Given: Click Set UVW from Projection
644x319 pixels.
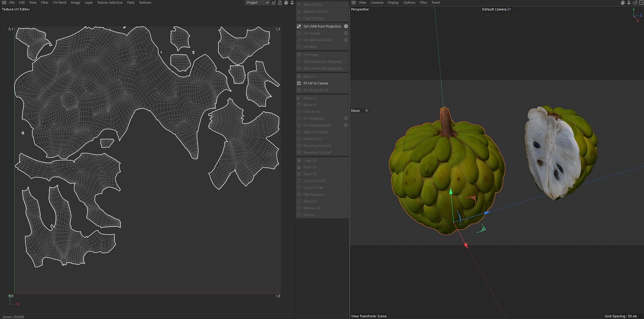Looking at the screenshot, I should click(322, 26).
